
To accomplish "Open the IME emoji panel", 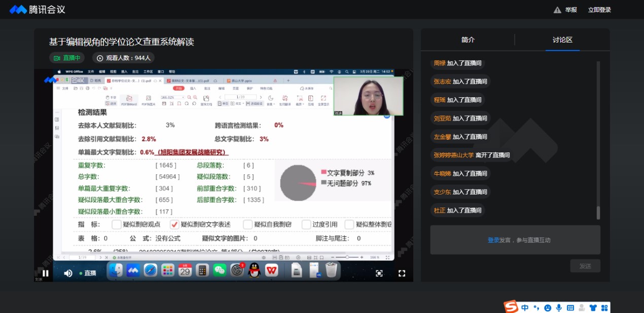I will click(548, 307).
